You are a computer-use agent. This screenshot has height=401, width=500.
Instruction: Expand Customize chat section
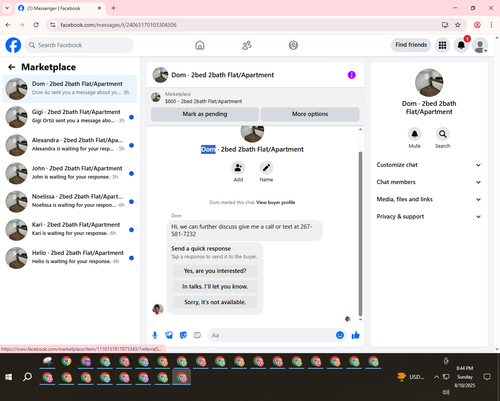point(429,165)
